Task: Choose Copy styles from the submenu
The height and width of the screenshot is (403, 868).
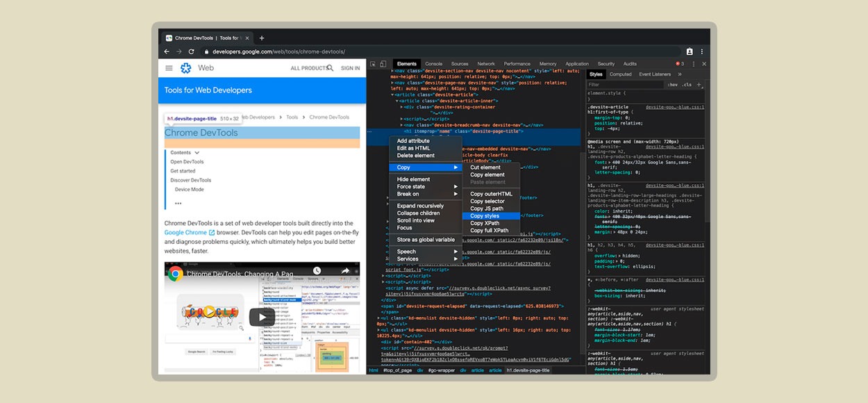Action: click(x=491, y=216)
